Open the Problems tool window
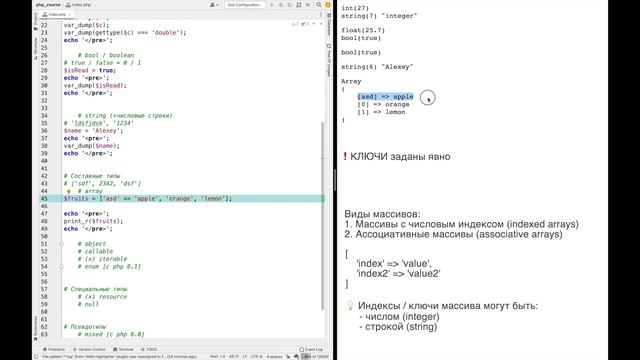The image size is (640, 360). [x=54, y=349]
